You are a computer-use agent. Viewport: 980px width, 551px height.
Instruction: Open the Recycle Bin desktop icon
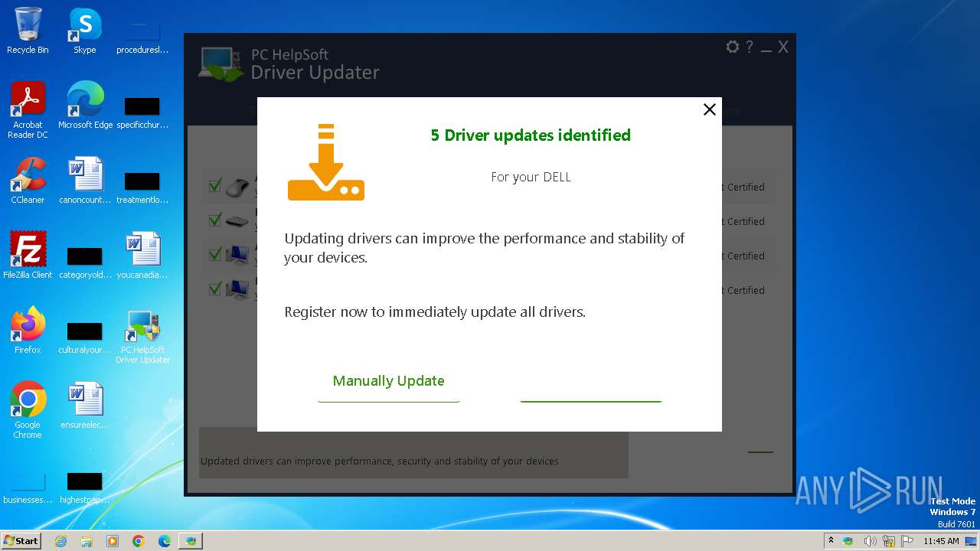click(28, 31)
